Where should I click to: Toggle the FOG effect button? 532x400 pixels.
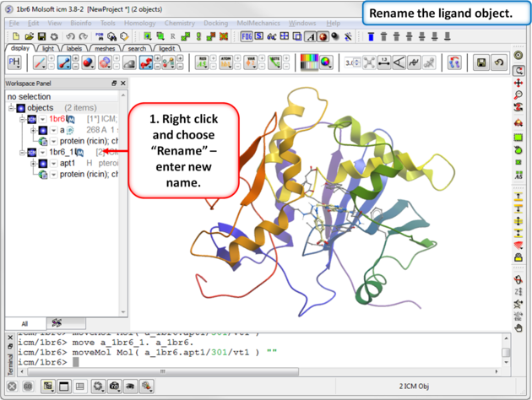click(x=247, y=37)
